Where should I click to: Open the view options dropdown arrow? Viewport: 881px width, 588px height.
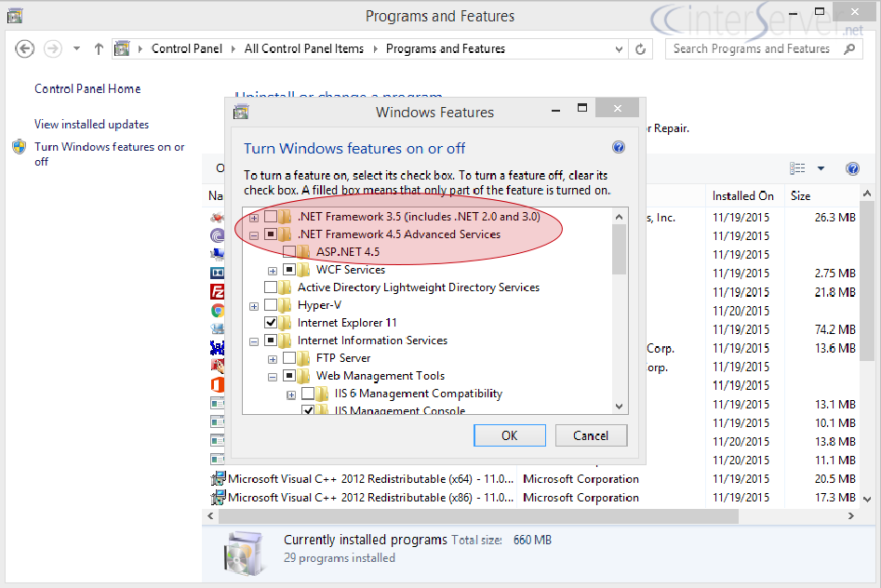pos(821,168)
